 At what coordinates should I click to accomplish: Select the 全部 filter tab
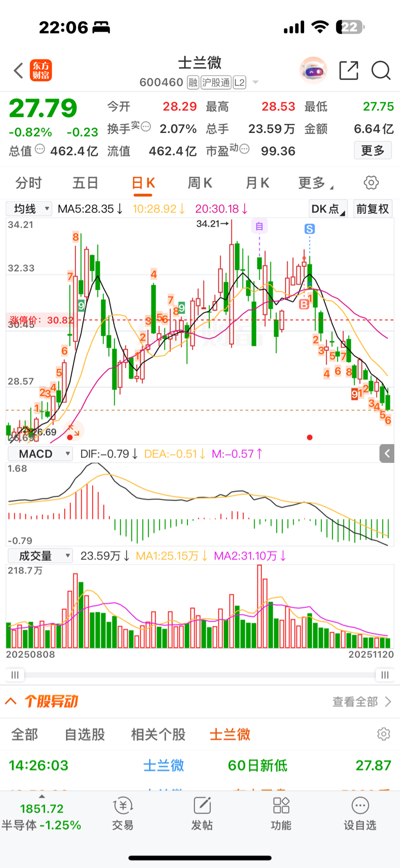click(x=24, y=735)
